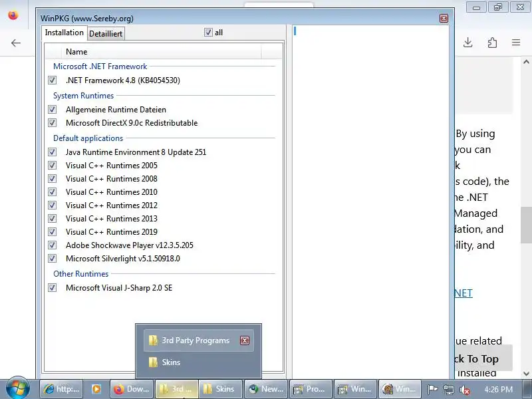This screenshot has width=532, height=399.
Task: Close the WinPKG window
Action: click(x=444, y=19)
